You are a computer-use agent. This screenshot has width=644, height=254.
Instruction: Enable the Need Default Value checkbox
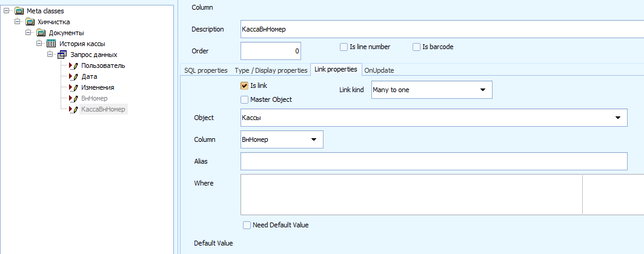point(247,226)
